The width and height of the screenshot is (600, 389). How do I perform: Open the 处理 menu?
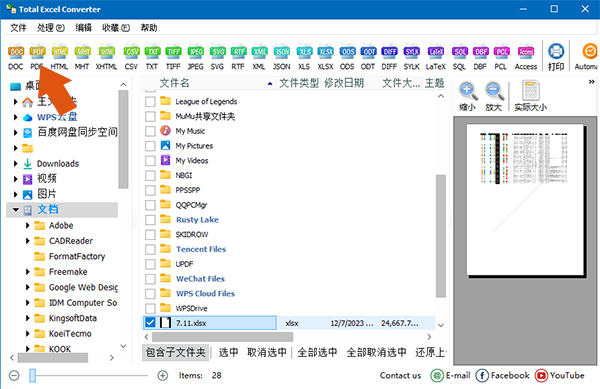pyautogui.click(x=51, y=28)
